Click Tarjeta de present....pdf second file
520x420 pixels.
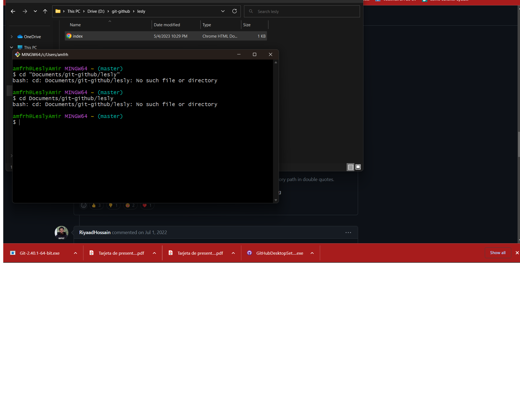200,253
